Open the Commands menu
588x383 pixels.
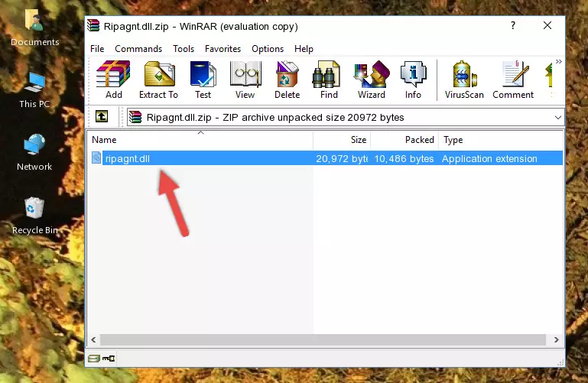click(x=138, y=49)
